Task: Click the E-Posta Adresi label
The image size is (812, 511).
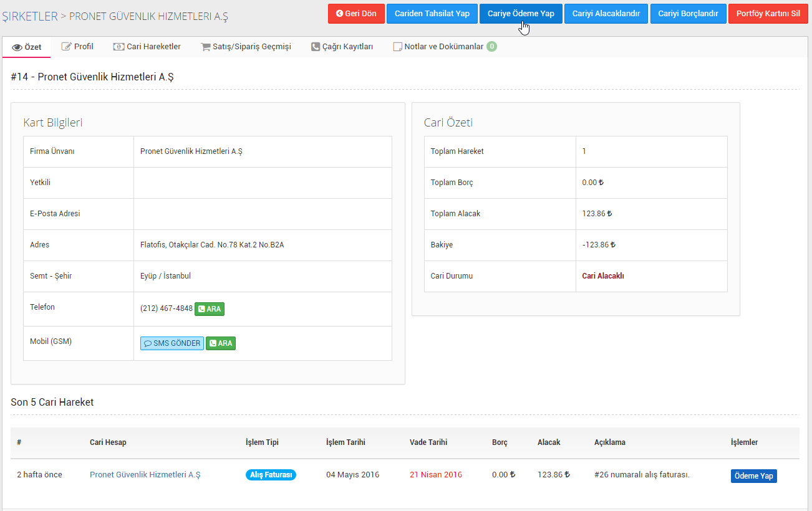Action: [x=55, y=214]
